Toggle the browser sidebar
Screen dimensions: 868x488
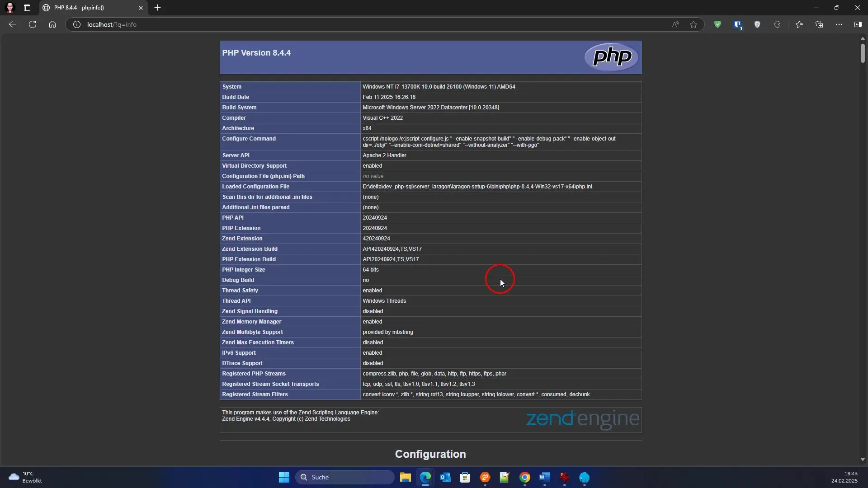[858, 24]
